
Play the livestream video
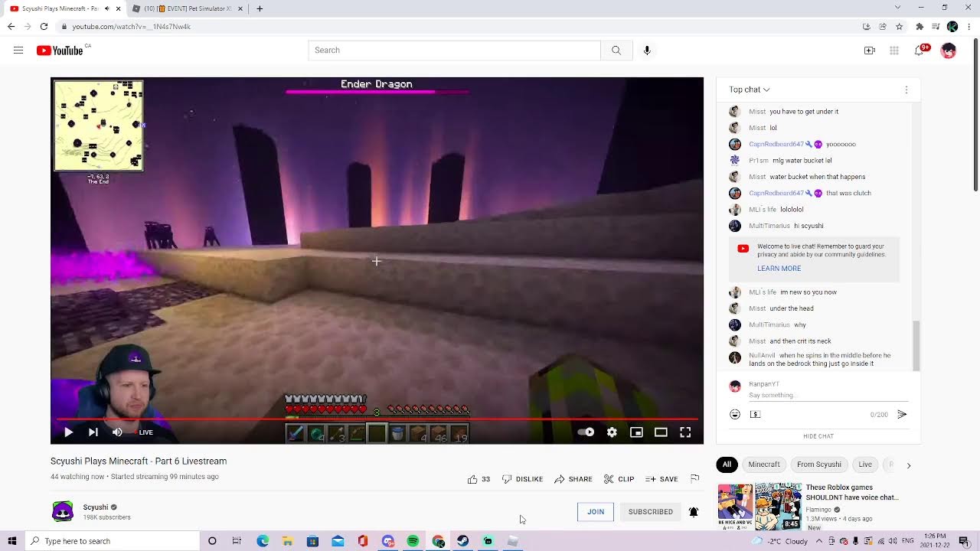(68, 432)
